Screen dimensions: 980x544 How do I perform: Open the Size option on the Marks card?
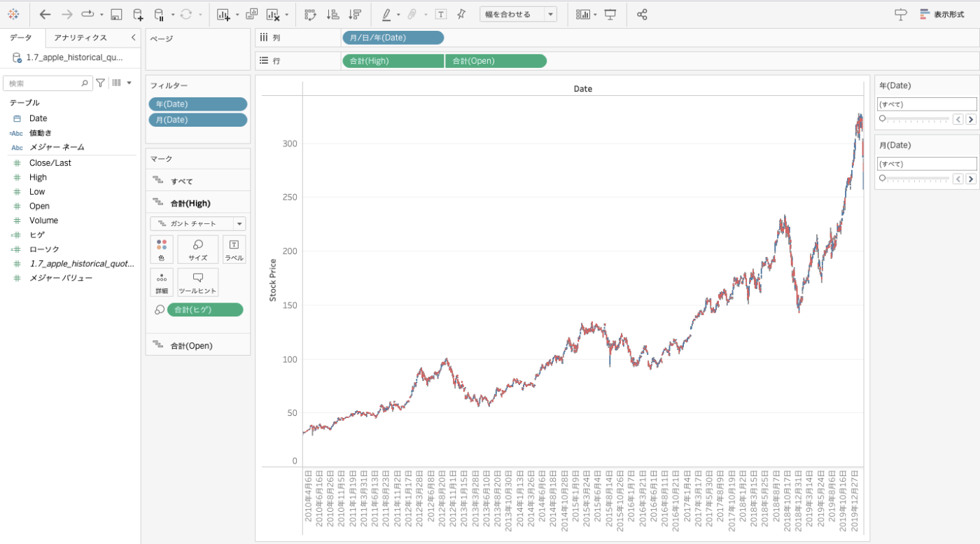(197, 249)
